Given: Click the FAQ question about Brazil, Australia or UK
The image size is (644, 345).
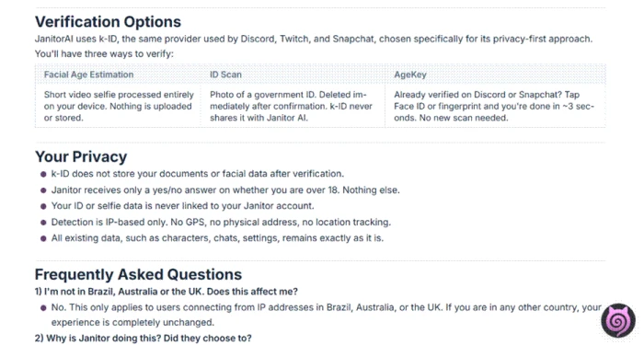Looking at the screenshot, I should coord(167,292).
